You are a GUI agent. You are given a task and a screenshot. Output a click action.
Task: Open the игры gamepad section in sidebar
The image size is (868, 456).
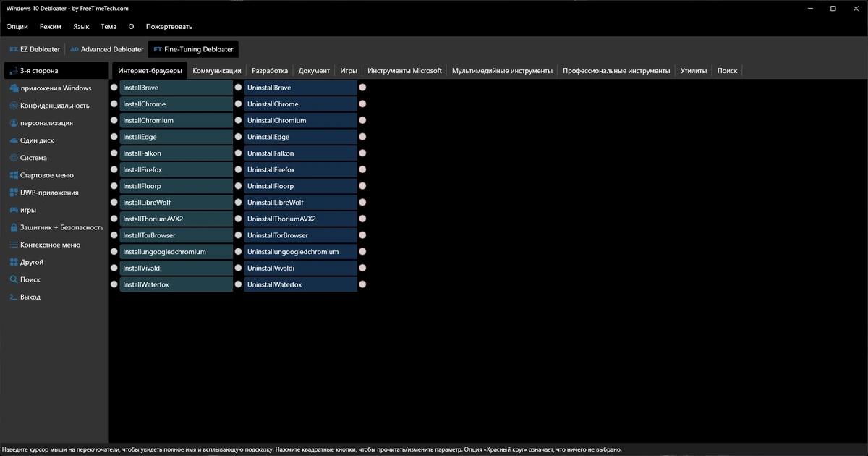(x=56, y=210)
